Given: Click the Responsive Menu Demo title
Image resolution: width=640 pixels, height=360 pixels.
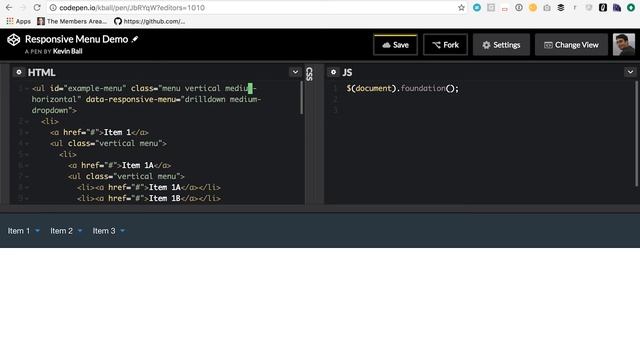Looking at the screenshot, I should pos(76,39).
